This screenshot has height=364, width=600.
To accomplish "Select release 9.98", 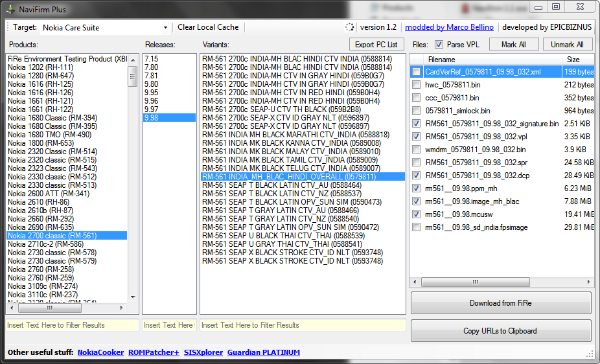I will (x=170, y=118).
